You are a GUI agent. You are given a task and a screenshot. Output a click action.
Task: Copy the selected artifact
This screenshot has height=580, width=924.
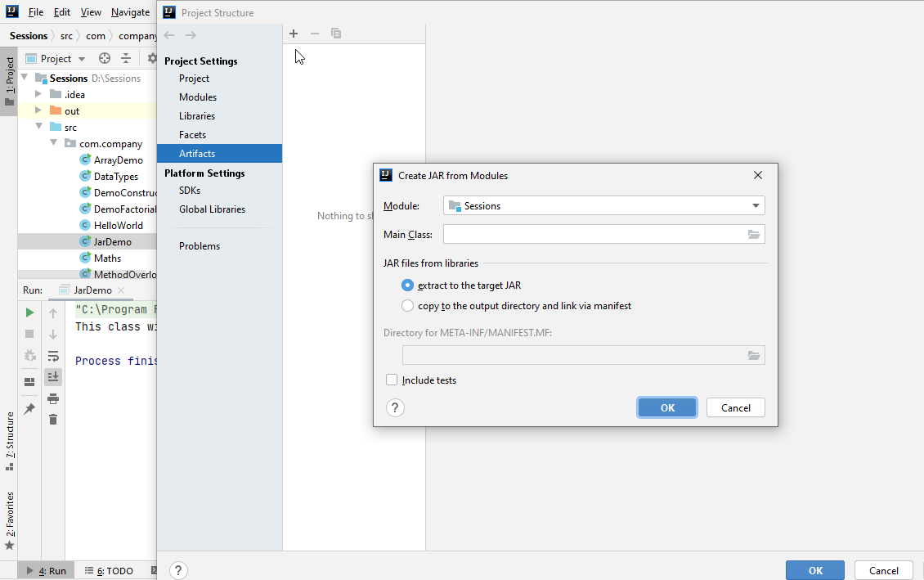[x=335, y=34]
